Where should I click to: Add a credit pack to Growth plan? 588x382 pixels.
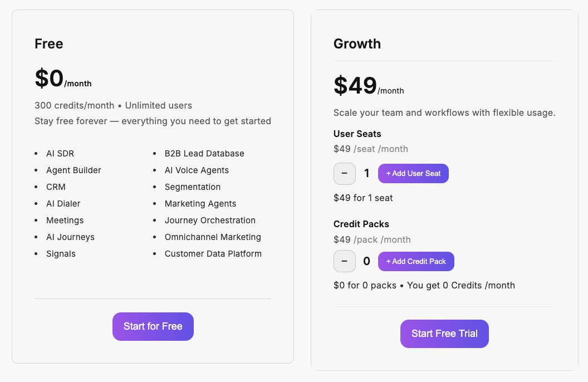416,261
